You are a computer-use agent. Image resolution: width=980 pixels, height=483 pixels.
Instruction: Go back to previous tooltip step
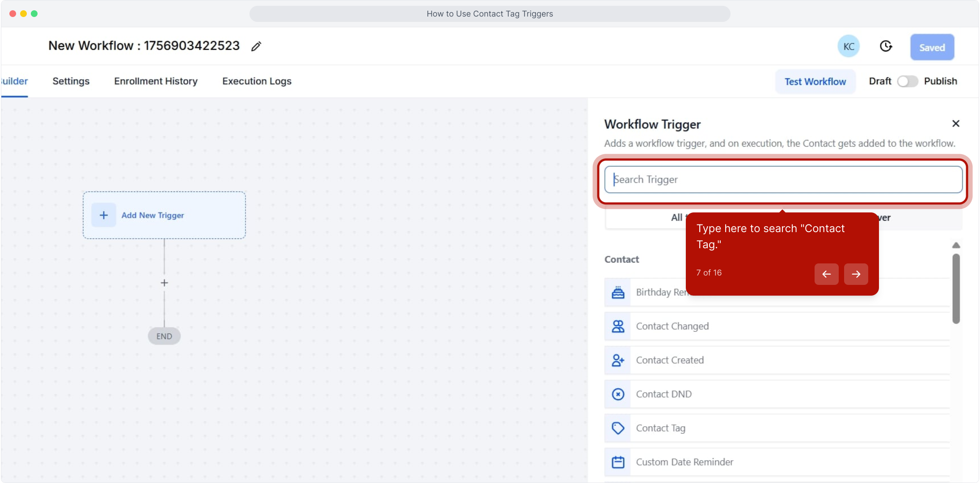(x=826, y=274)
